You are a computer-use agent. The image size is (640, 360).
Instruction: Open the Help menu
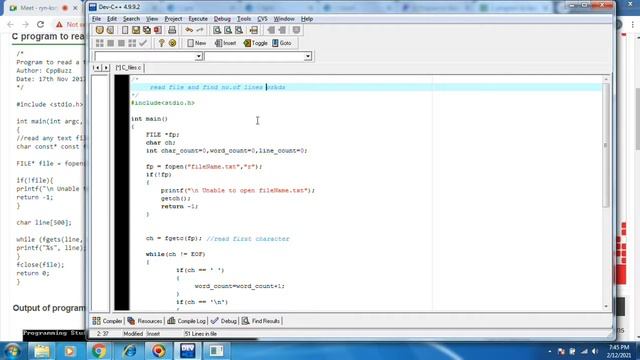coord(307,19)
